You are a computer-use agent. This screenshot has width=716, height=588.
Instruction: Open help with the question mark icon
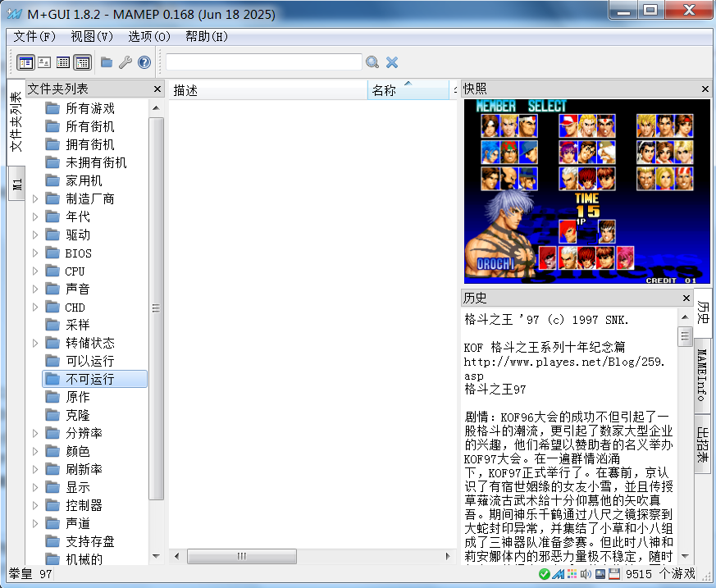point(144,62)
